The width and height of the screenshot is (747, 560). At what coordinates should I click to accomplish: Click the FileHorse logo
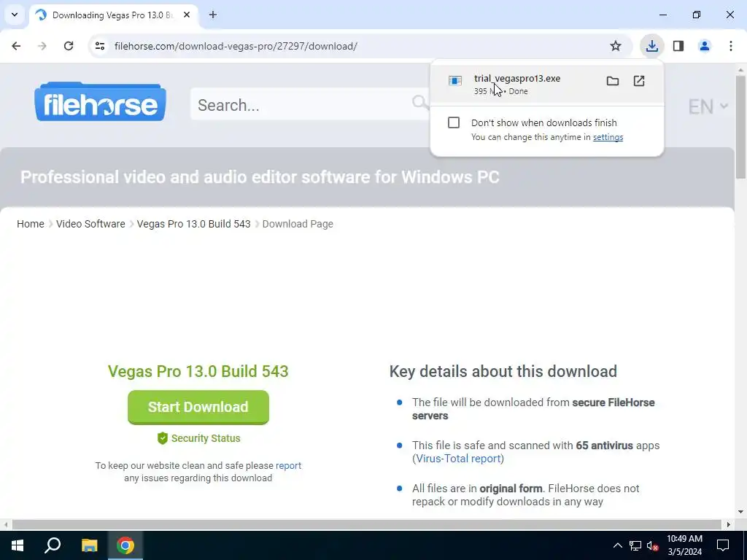click(100, 102)
